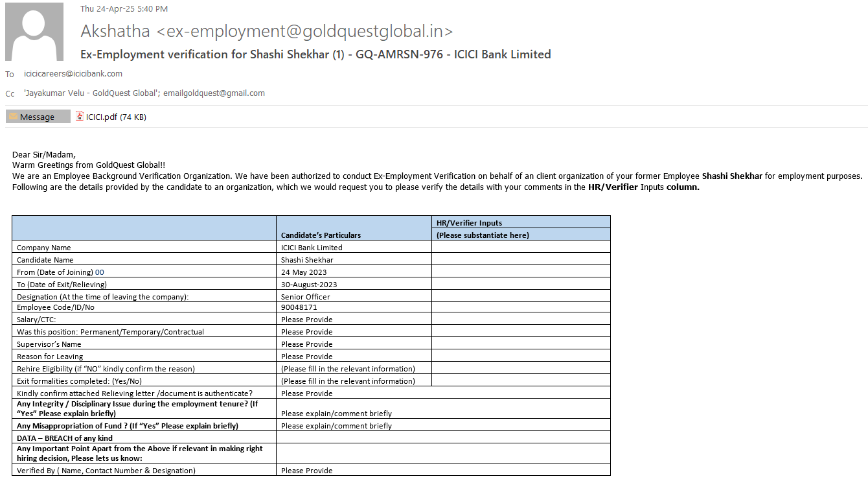The image size is (868, 481).
Task: Click the 'Kindly confirm attached Relieving letter' label
Action: click(x=135, y=393)
